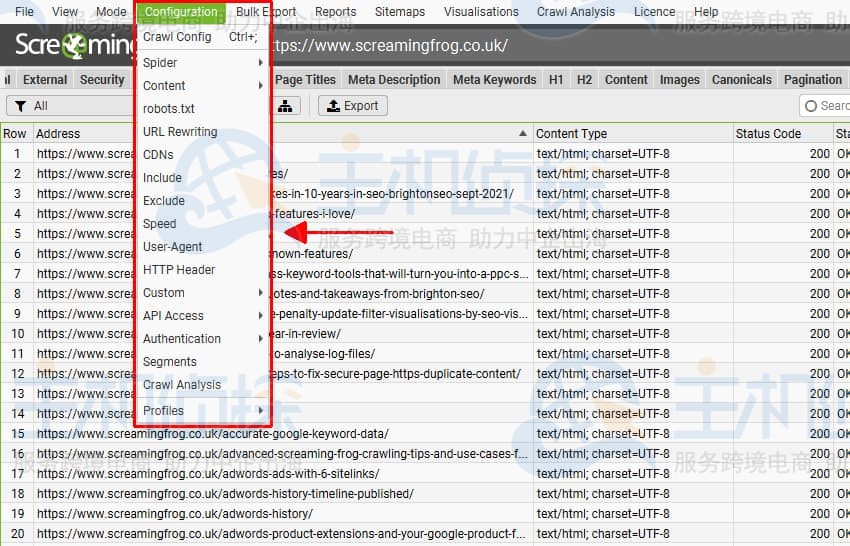Open the Speed configuration option
This screenshot has height=546, width=850.
coord(159,224)
